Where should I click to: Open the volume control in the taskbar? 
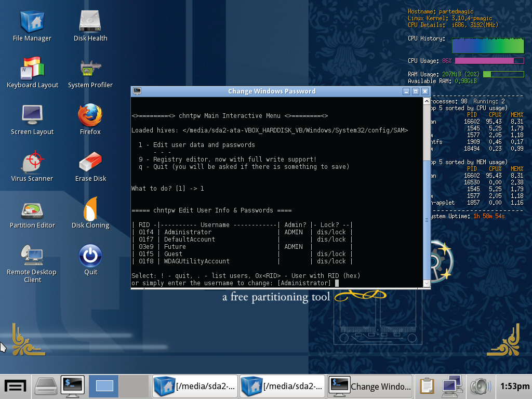(479, 386)
